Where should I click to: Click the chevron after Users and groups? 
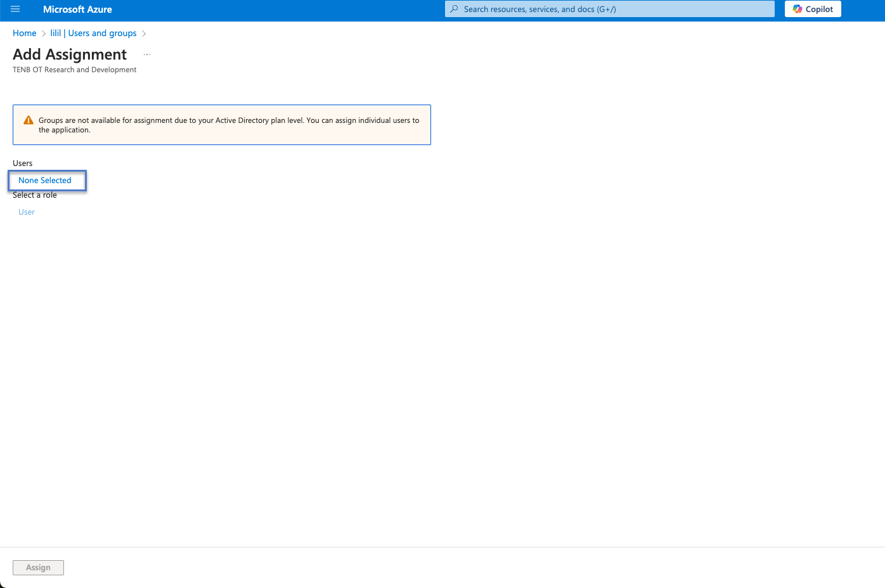[144, 34]
